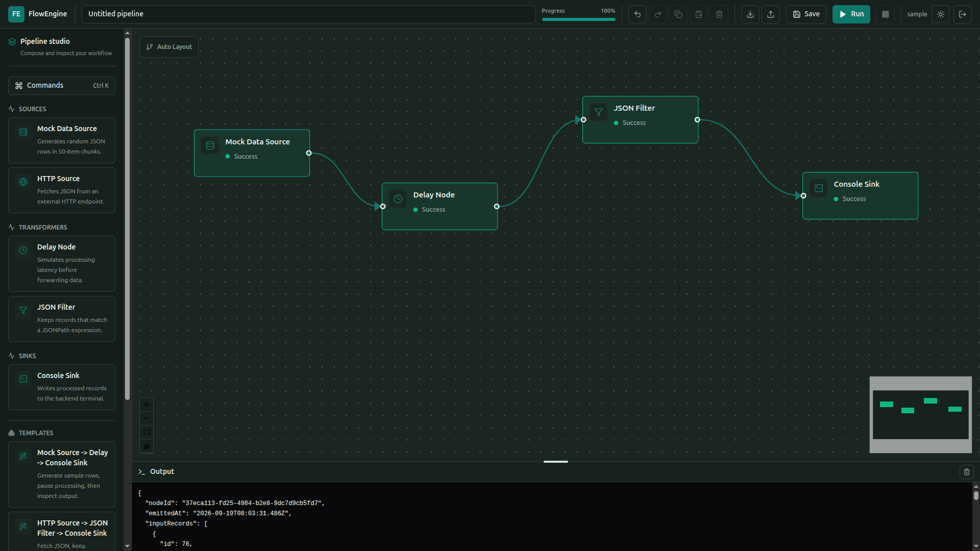The width and height of the screenshot is (980, 551).
Task: Click the Mock Data Source node database icon
Action: click(x=210, y=146)
